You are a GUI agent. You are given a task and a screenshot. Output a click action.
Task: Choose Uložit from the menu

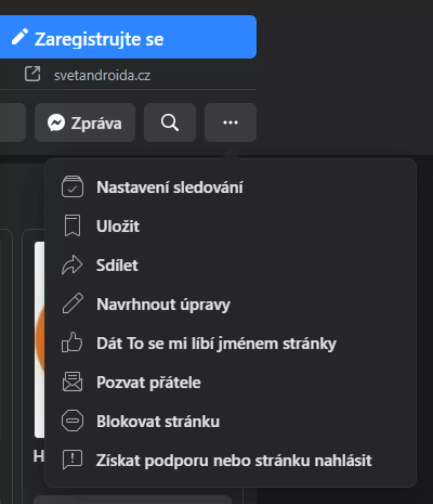pyautogui.click(x=230, y=226)
